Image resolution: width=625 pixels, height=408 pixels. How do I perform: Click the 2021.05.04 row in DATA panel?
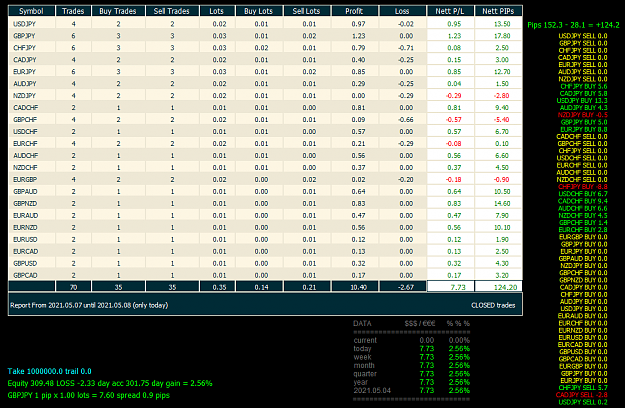[412, 390]
